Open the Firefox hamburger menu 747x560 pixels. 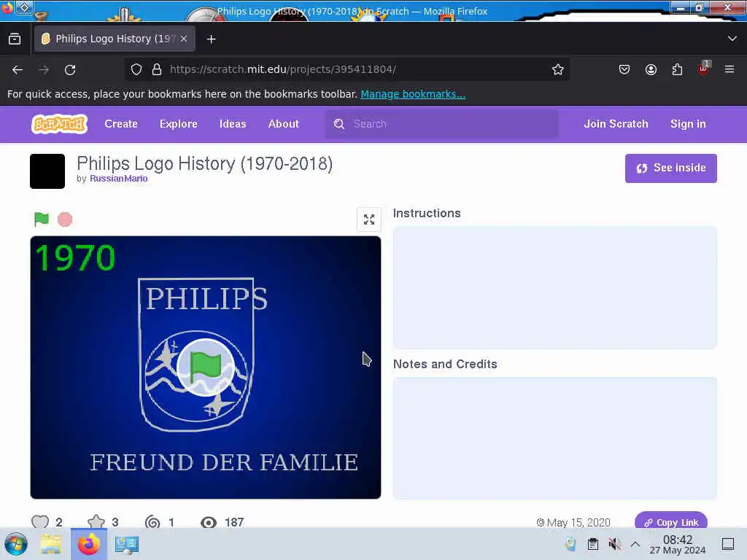729,69
